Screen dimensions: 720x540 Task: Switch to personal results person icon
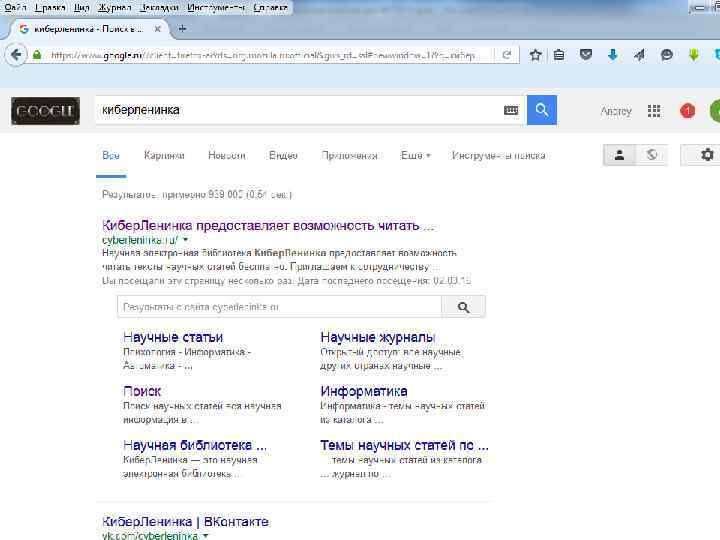[619, 155]
